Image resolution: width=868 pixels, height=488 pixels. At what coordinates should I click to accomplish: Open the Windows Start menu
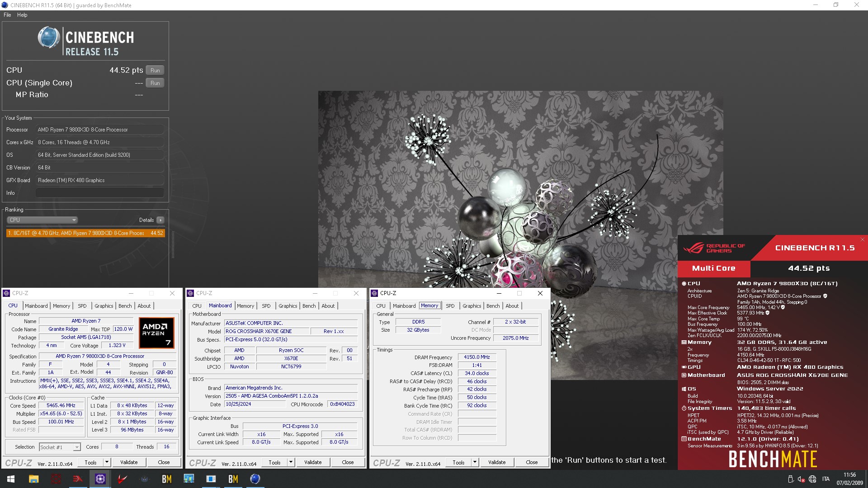(x=11, y=479)
